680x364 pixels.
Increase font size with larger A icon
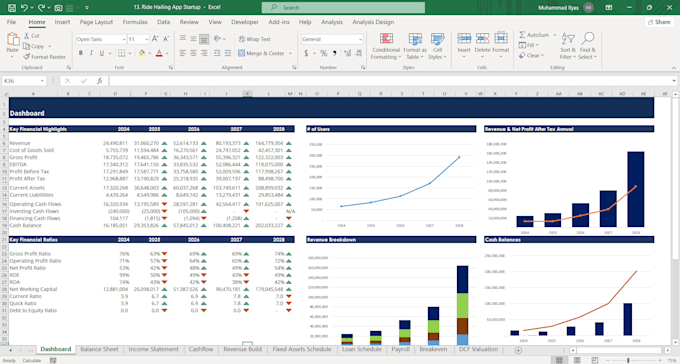tap(155, 39)
